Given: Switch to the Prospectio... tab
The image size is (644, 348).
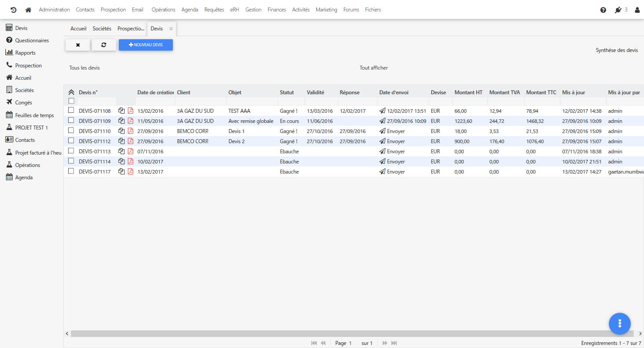Looking at the screenshot, I should (x=131, y=29).
